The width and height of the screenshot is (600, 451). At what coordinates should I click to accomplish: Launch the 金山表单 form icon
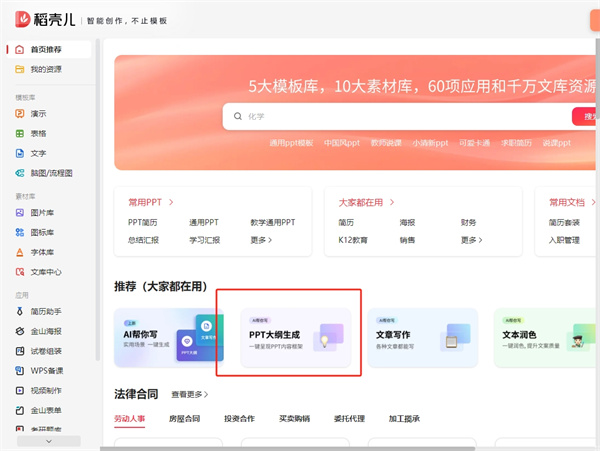20,410
